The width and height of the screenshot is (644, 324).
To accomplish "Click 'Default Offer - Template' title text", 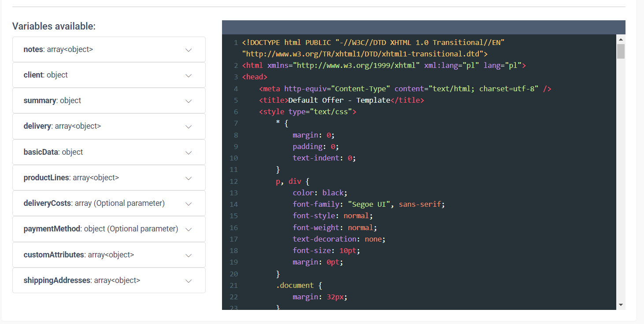I will click(x=339, y=100).
